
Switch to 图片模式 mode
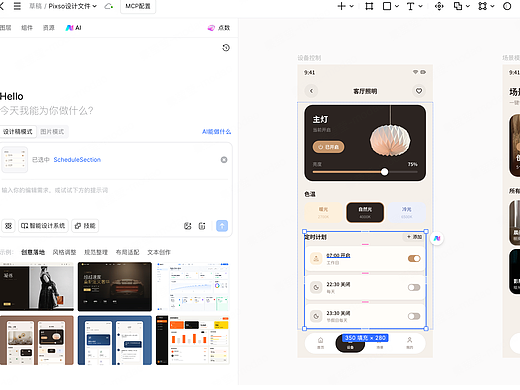point(52,132)
